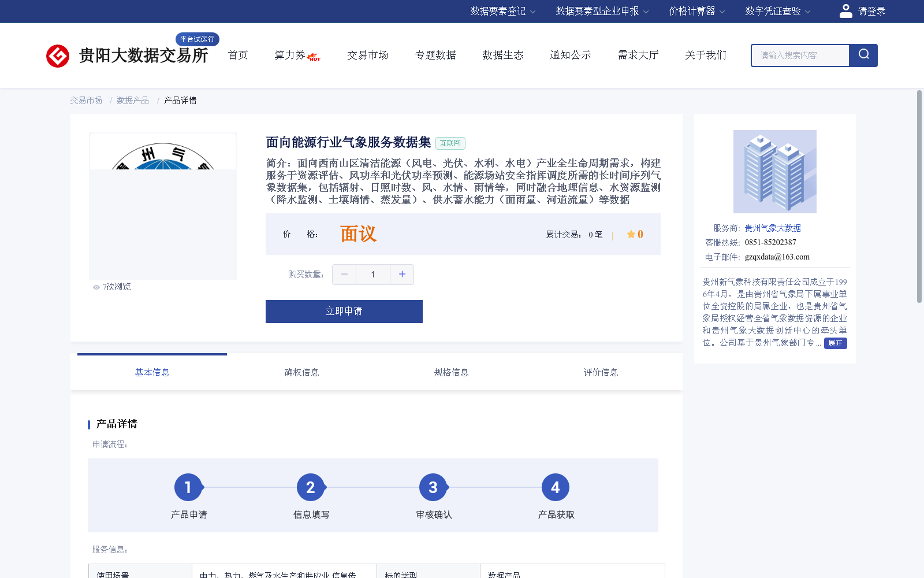
Task: Click the product thumbnail image
Action: [x=163, y=207]
